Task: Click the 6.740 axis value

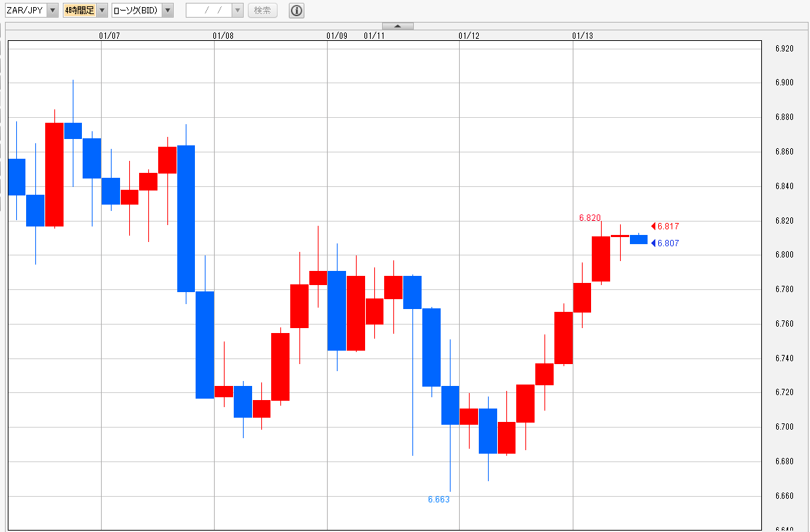Action: 784,358
